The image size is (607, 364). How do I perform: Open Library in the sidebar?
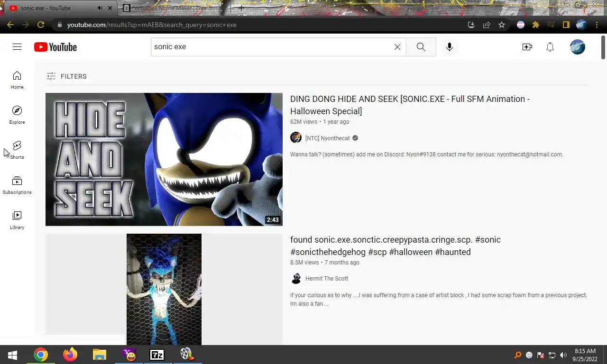[x=17, y=220]
